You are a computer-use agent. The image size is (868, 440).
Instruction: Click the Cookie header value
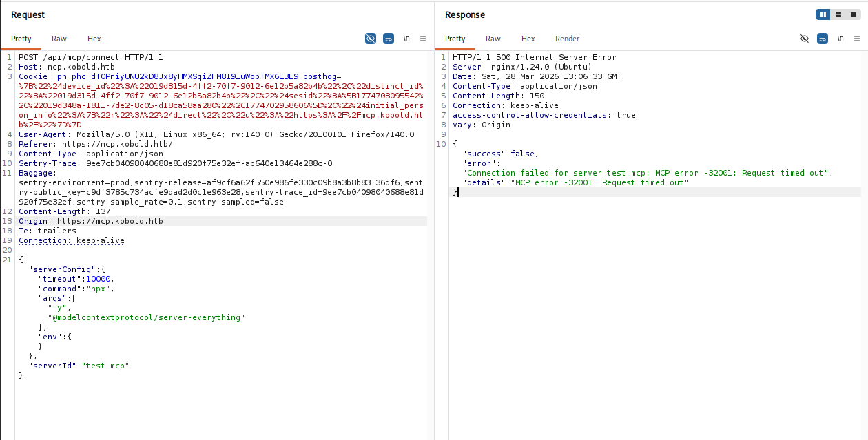[x=172, y=76]
